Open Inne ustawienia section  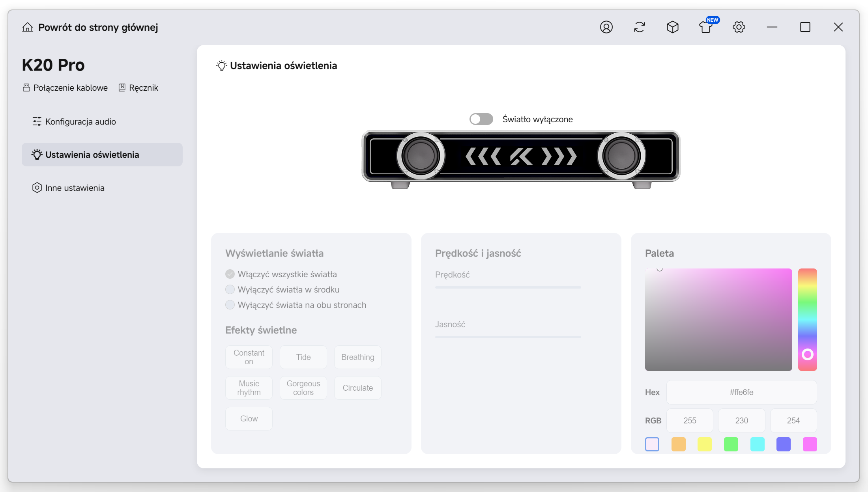pyautogui.click(x=102, y=188)
